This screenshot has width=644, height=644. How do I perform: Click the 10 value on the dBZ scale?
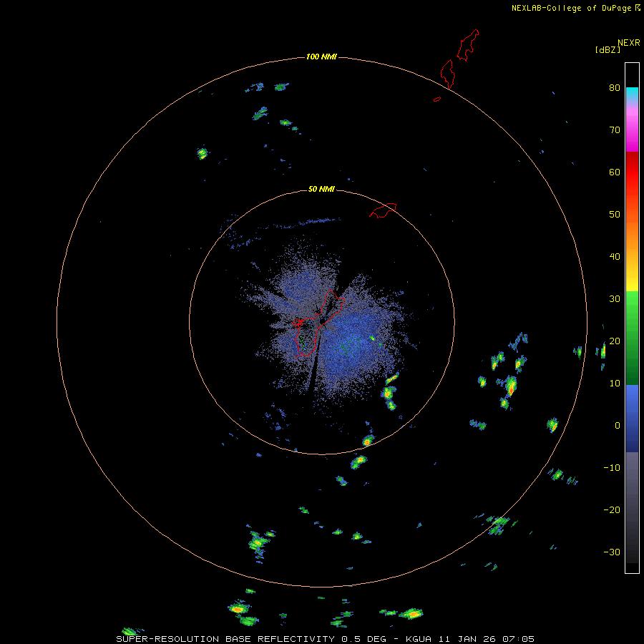click(x=615, y=384)
